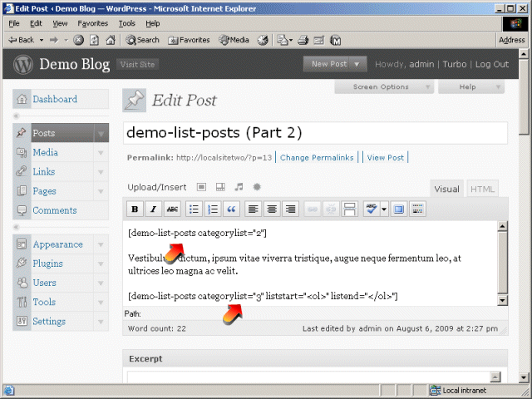Apply blockquote formatting
532x399 pixels.
pyautogui.click(x=231, y=209)
